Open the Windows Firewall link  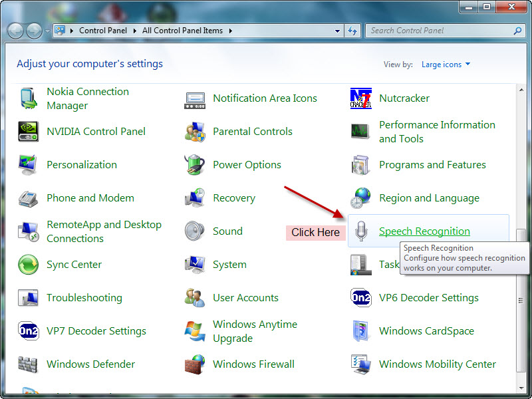253,364
